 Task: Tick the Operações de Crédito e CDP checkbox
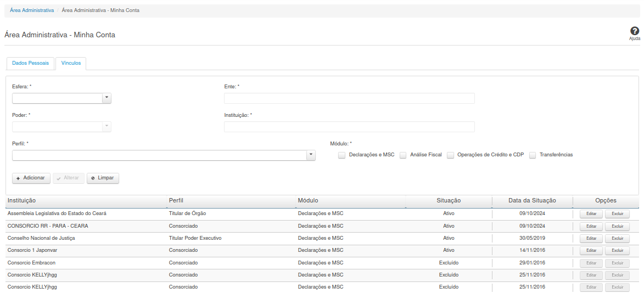[x=451, y=155]
